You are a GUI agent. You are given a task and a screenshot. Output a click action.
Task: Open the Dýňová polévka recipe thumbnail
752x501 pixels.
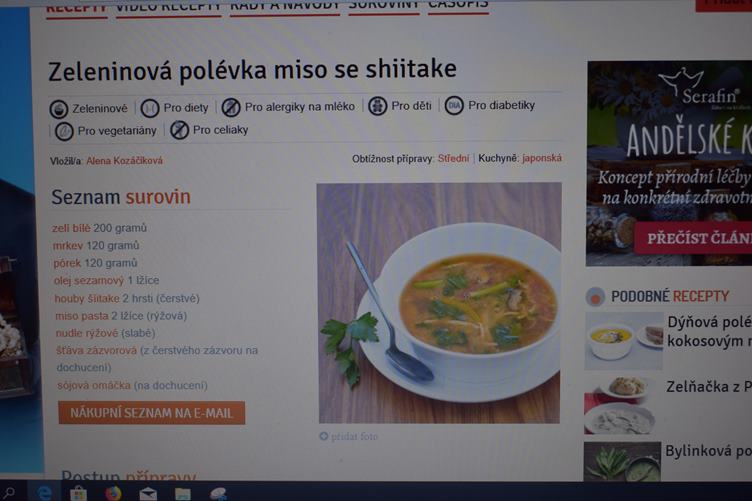(x=623, y=341)
